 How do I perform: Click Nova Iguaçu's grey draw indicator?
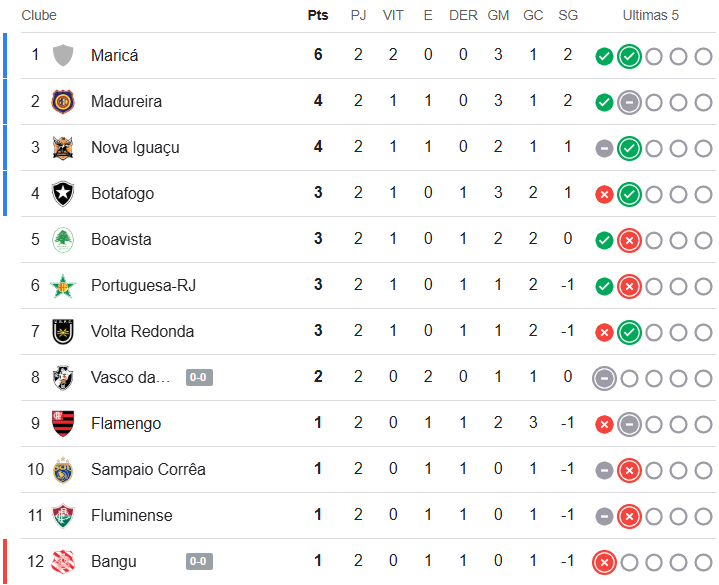pos(604,148)
